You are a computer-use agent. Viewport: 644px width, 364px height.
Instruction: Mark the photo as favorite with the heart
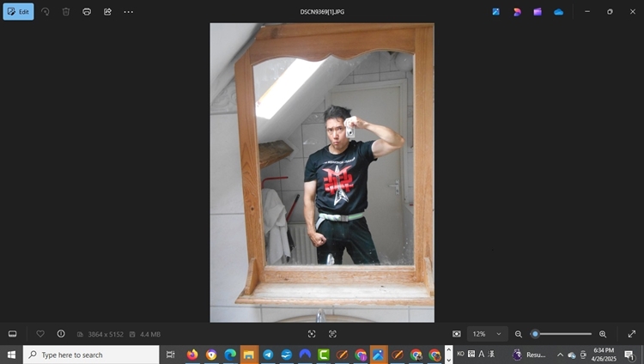pos(40,334)
